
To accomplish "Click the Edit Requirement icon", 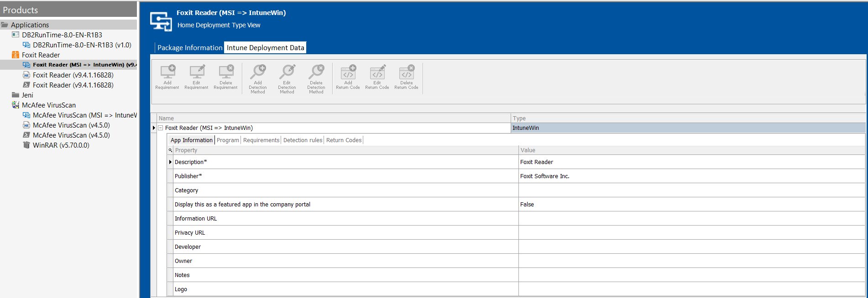I will click(196, 73).
